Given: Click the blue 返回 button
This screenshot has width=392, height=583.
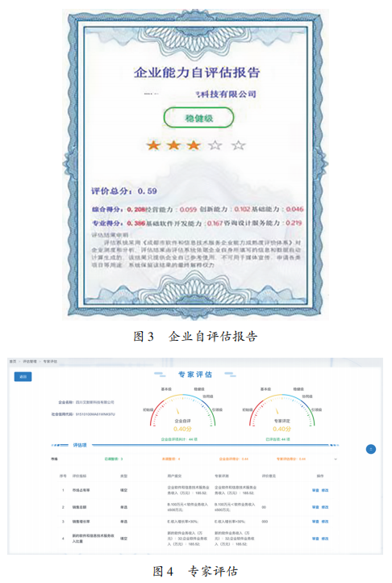Looking at the screenshot, I should coord(23,376).
